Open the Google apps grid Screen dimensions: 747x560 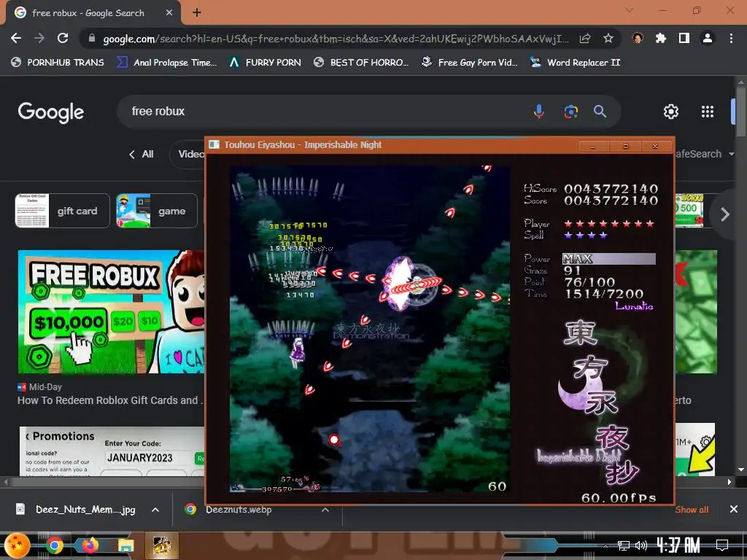pyautogui.click(x=708, y=112)
